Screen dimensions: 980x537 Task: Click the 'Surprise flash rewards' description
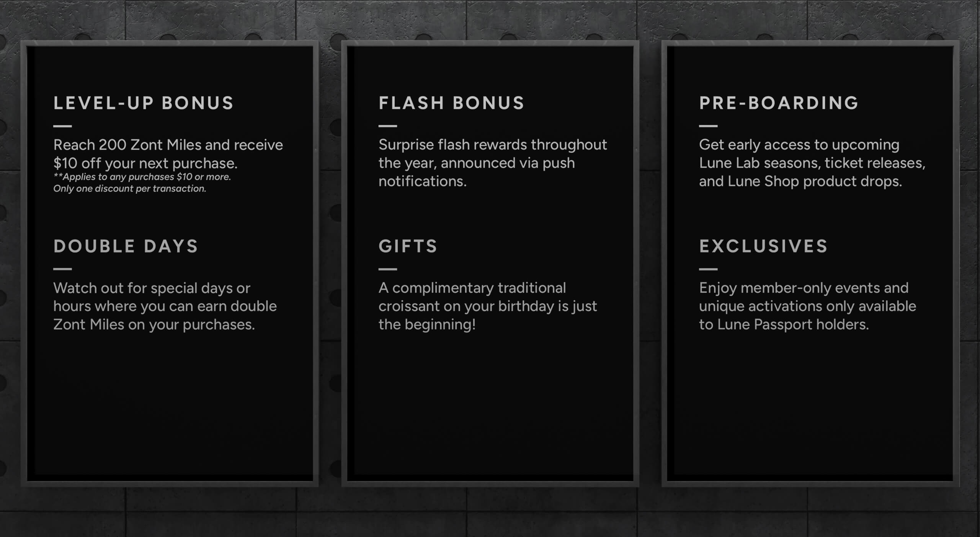(492, 163)
